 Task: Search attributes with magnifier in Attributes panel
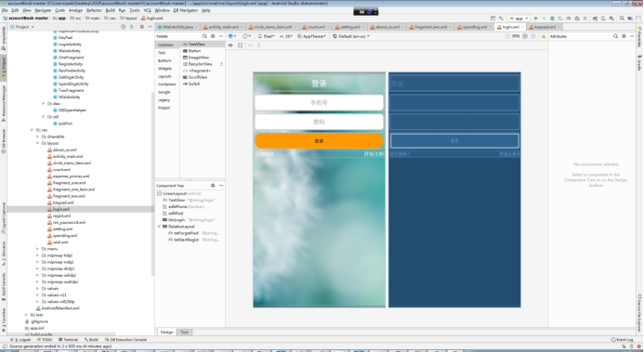tap(616, 36)
